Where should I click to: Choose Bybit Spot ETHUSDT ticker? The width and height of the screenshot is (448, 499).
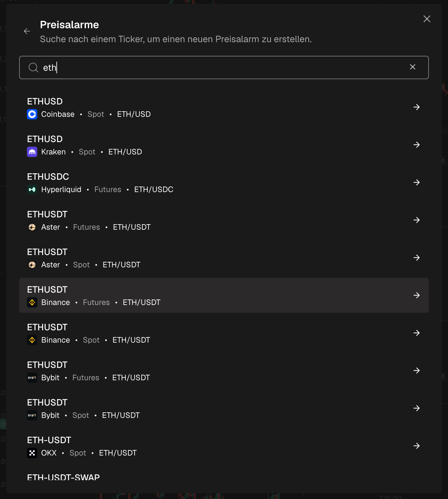224,408
